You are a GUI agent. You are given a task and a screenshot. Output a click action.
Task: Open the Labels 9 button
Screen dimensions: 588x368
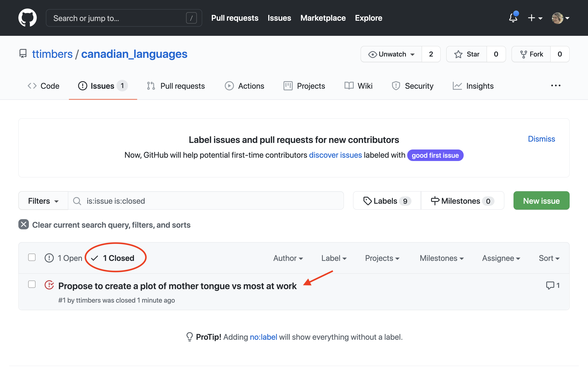(387, 201)
